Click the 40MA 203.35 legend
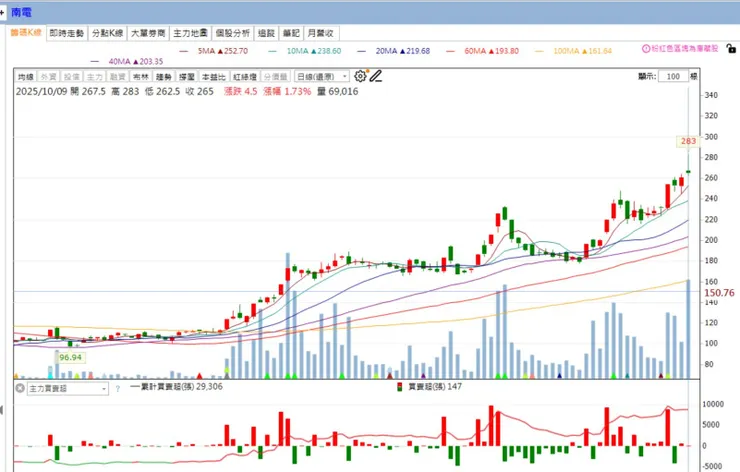 pos(126,61)
